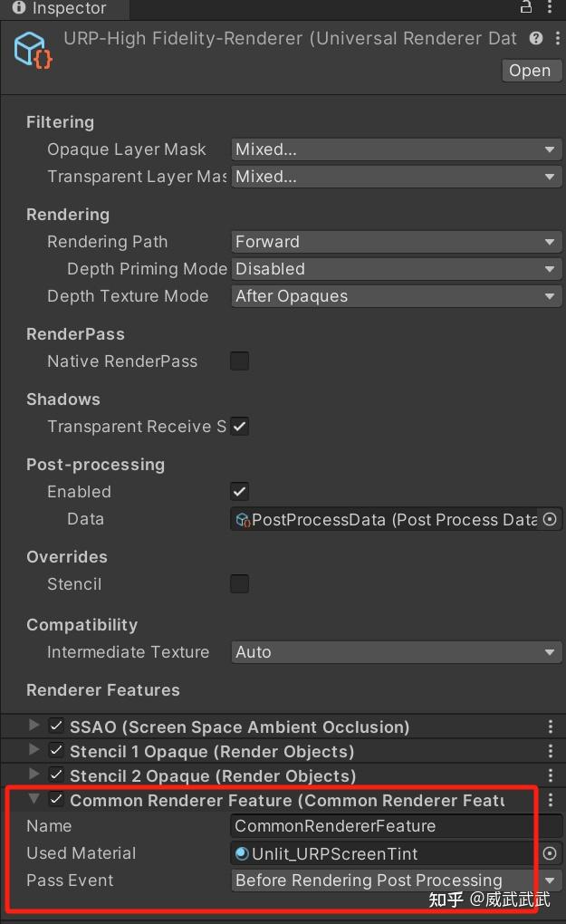Image resolution: width=566 pixels, height=924 pixels.
Task: Enable the Native RenderPass checkbox
Action: [x=239, y=361]
